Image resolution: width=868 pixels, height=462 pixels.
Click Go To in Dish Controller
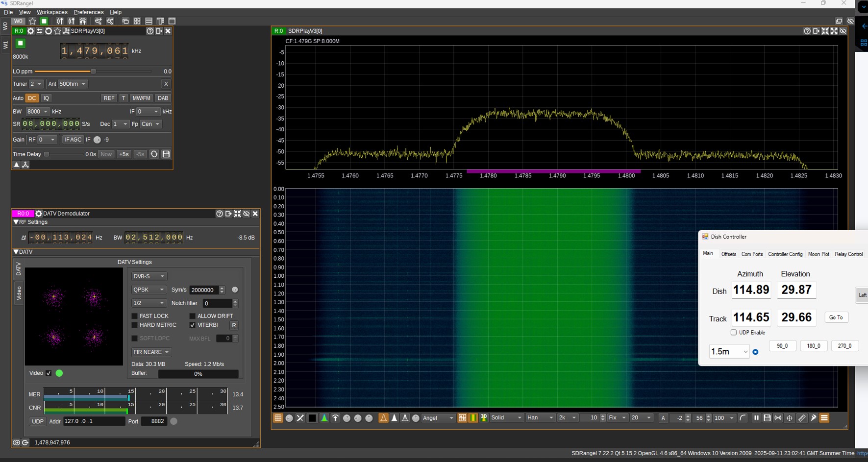click(x=836, y=317)
